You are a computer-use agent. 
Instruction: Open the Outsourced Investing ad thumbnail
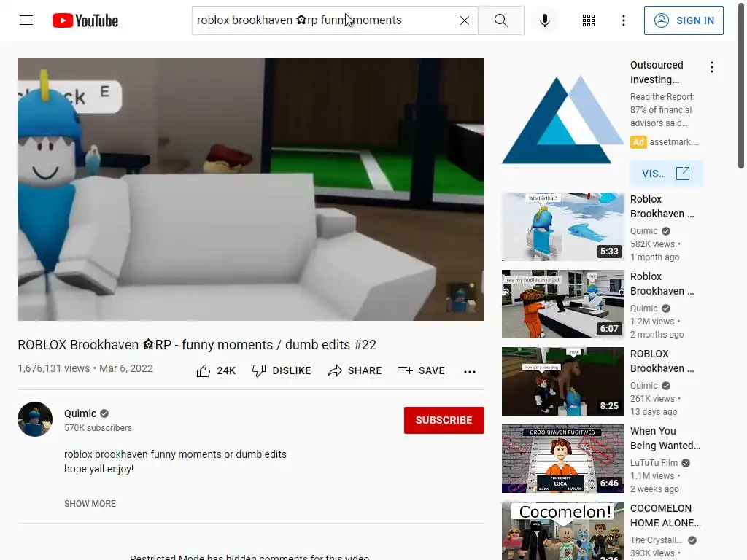pos(562,119)
